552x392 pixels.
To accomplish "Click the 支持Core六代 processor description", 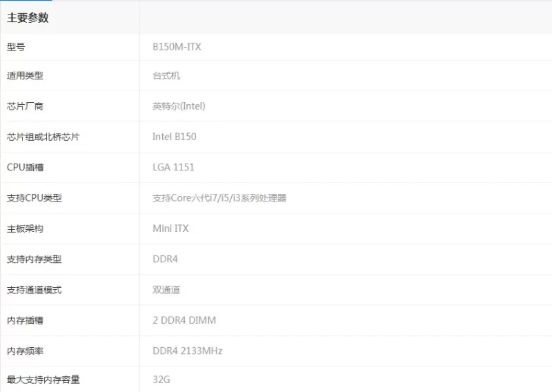I will (219, 198).
